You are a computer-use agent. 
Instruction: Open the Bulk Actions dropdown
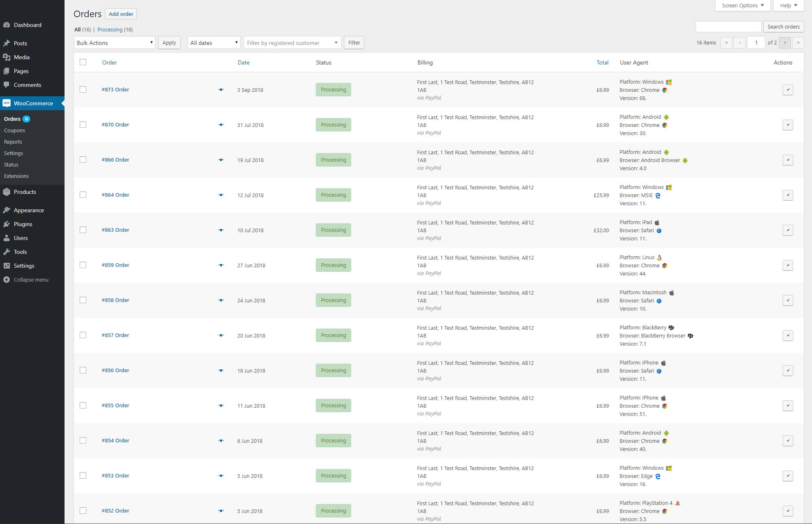pos(114,43)
